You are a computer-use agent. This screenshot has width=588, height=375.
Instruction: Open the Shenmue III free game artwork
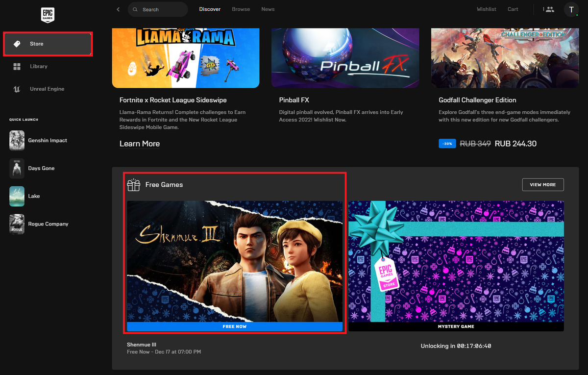tap(235, 261)
